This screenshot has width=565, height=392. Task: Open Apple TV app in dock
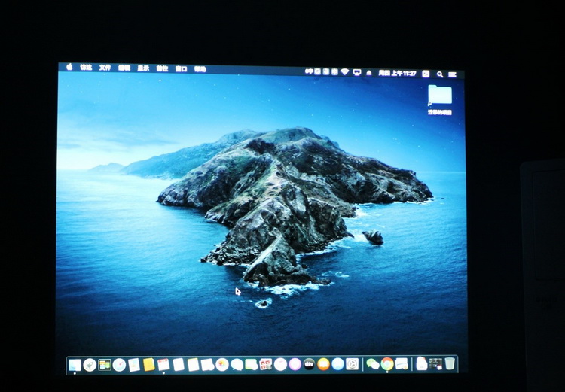click(309, 364)
